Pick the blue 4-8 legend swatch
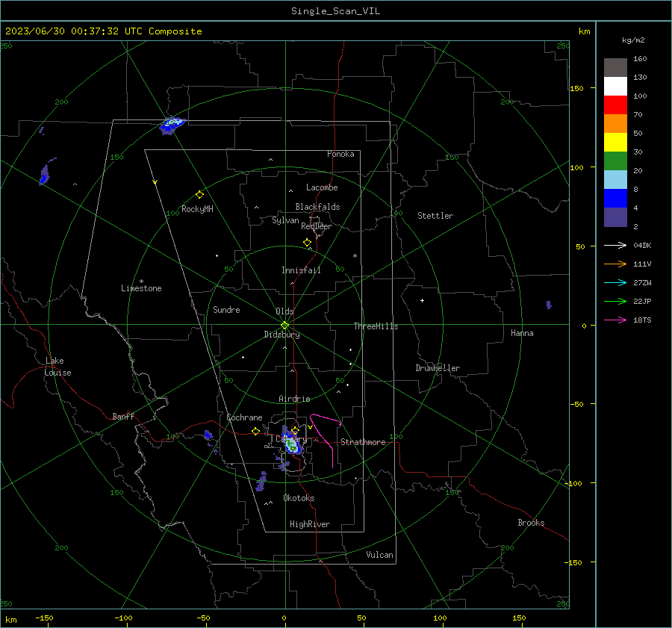The width and height of the screenshot is (672, 628). point(615,199)
